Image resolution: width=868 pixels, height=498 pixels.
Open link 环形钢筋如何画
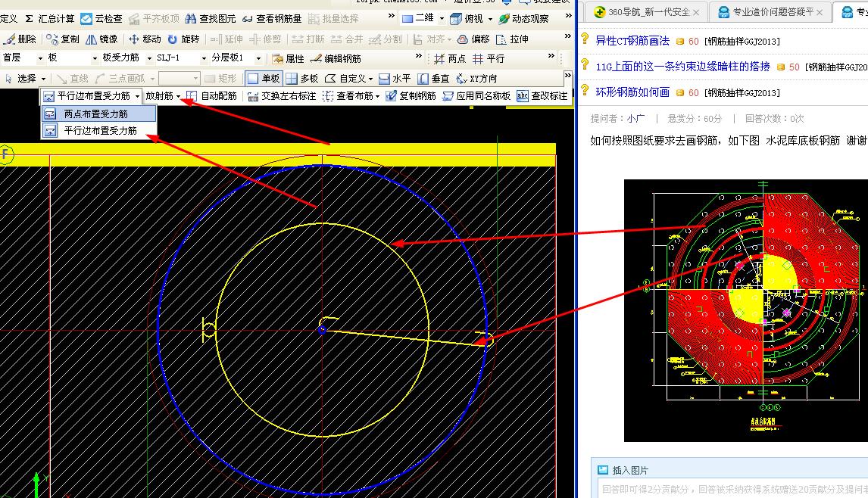pyautogui.click(x=632, y=92)
